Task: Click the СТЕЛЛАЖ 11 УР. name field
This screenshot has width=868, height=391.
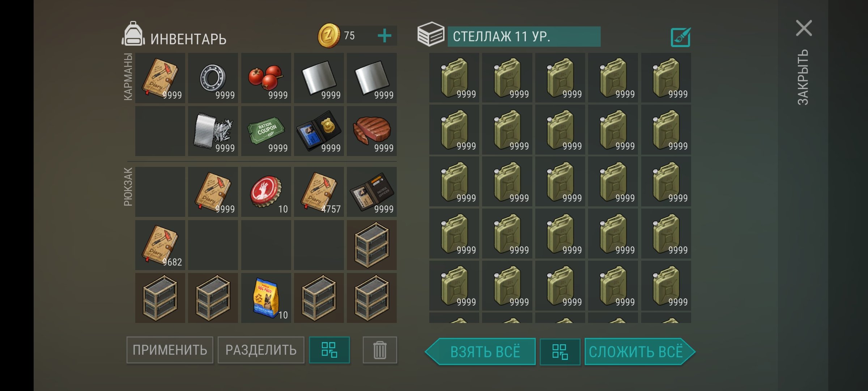Action: coord(524,37)
